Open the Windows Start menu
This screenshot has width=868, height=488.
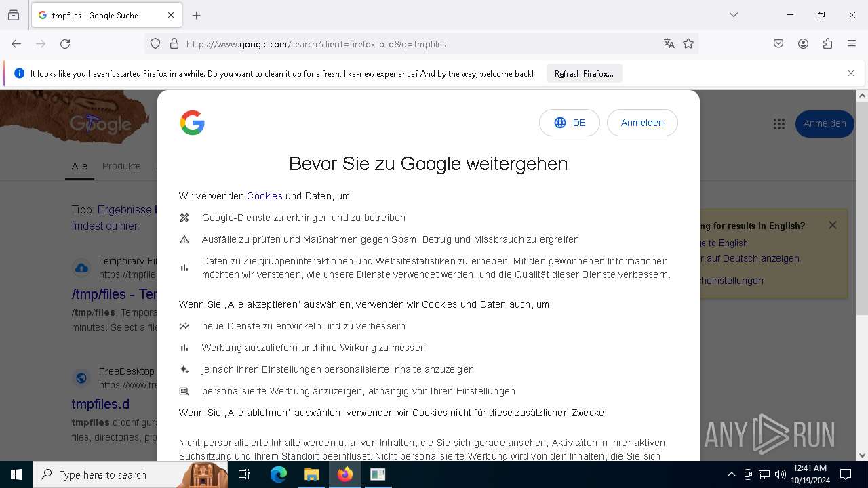pos(16,474)
